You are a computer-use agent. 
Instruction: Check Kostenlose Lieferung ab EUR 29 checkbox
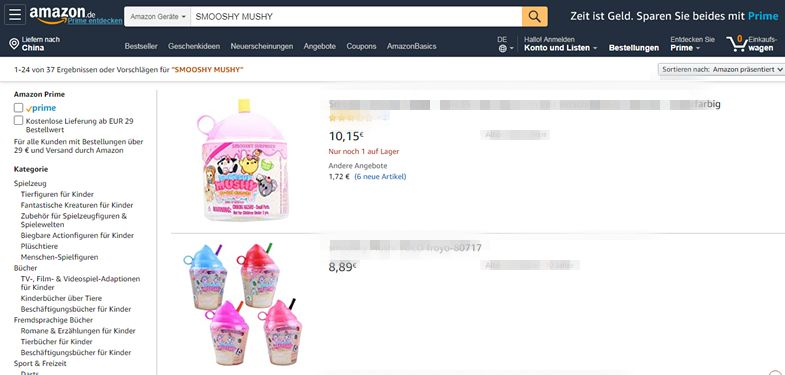19,120
